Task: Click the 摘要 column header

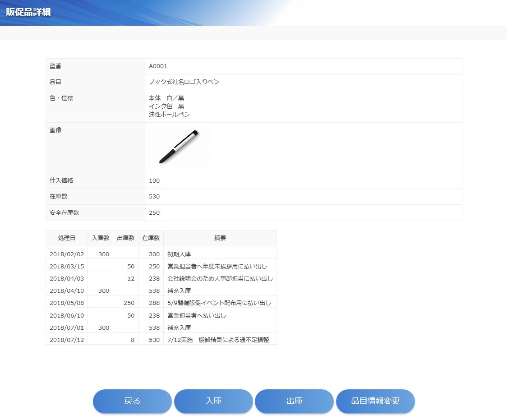Action: coord(220,238)
